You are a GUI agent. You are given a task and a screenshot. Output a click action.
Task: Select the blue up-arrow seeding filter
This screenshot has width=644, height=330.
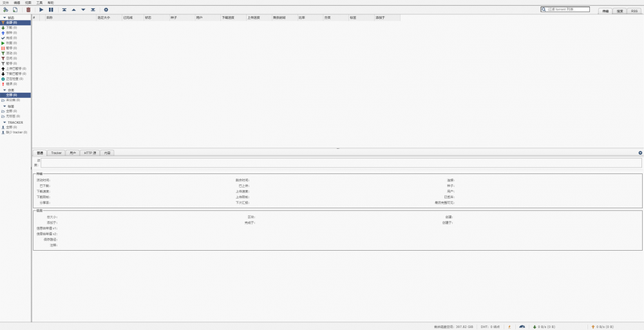pos(15,32)
